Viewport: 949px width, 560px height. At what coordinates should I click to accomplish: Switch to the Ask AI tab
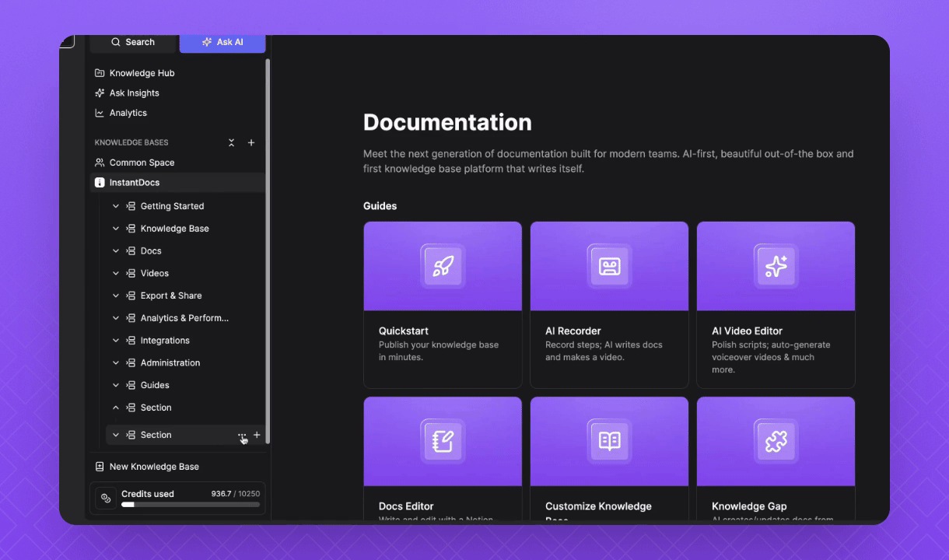click(222, 42)
